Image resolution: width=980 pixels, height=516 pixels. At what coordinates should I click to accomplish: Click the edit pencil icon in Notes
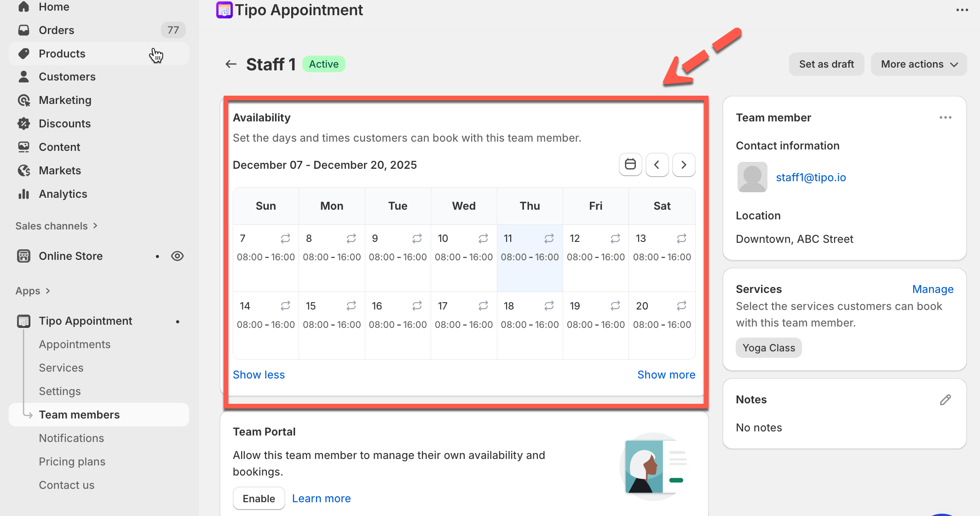[x=945, y=400]
